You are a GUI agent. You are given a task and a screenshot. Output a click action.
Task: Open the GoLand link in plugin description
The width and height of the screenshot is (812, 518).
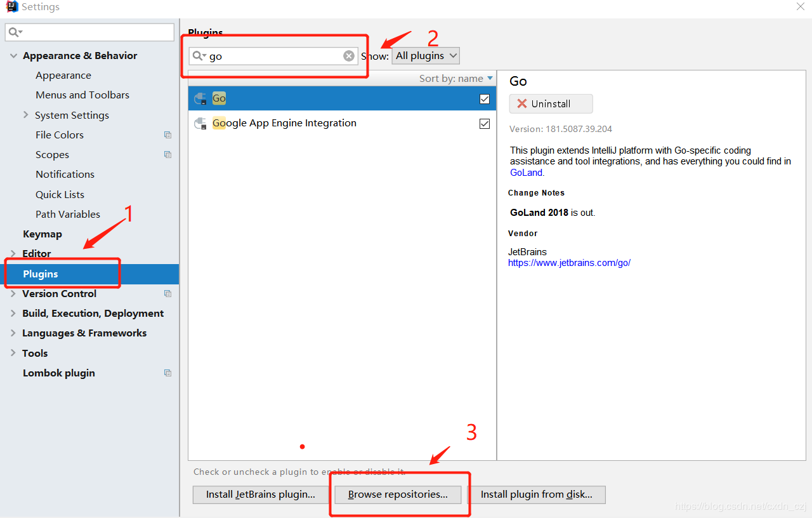pyautogui.click(x=526, y=173)
